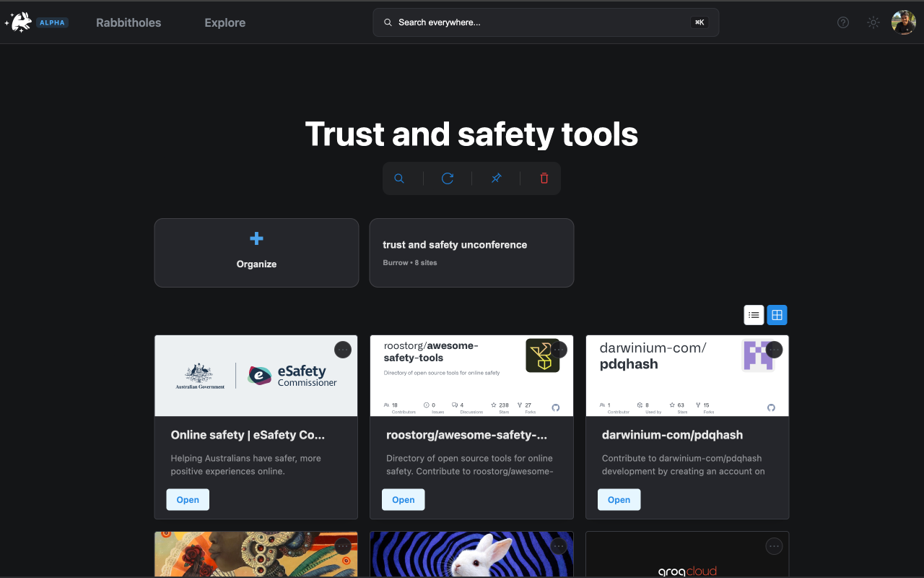Viewport: 924px width, 578px height.
Task: Click the groqcloud thumbnail
Action: coord(687,555)
